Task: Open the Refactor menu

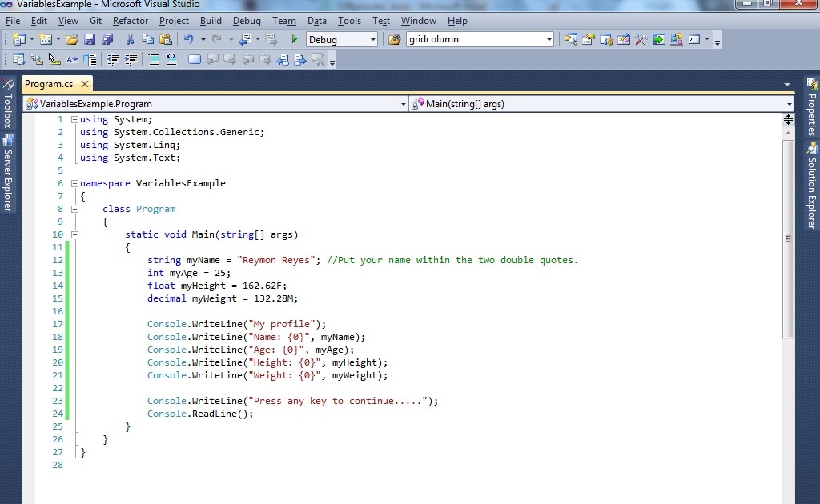Action: click(x=131, y=21)
